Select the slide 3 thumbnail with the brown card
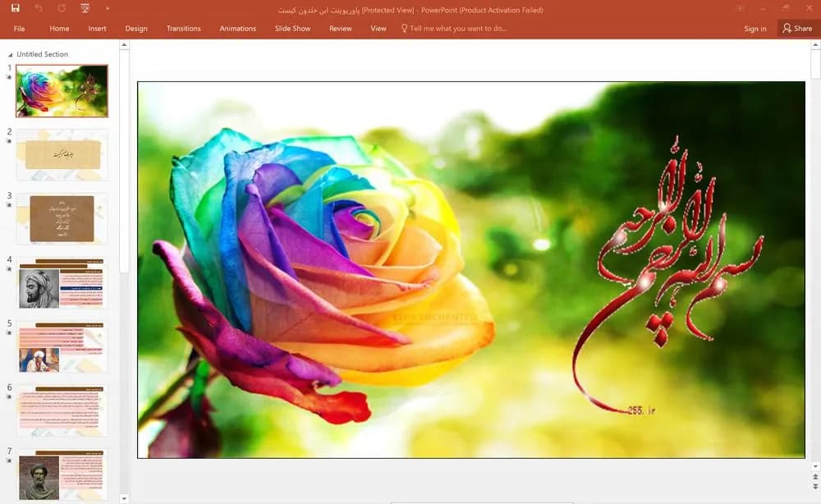821x504 pixels. tap(62, 219)
